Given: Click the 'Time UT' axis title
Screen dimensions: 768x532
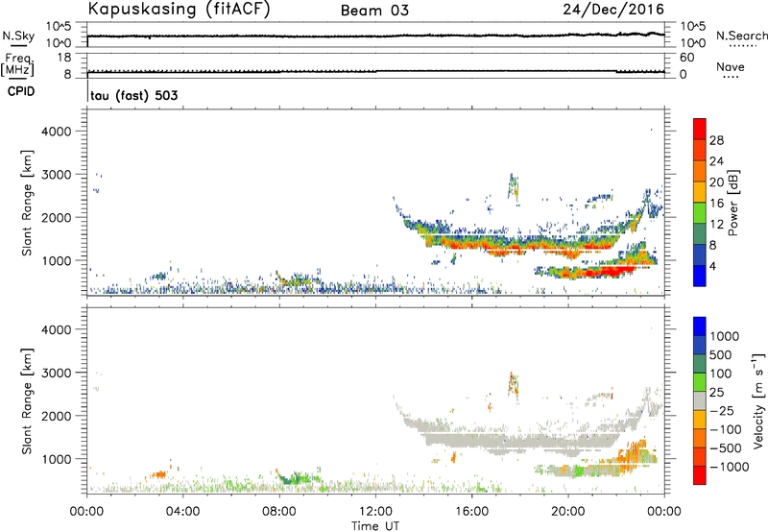Looking at the screenshot, I should coord(375,526).
